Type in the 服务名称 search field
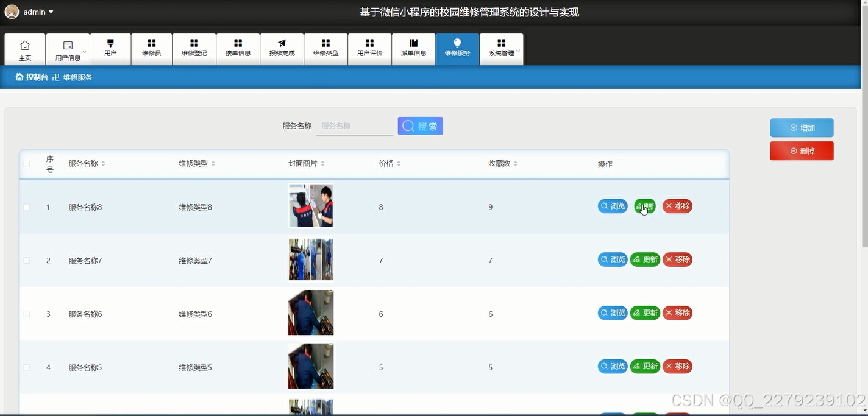868x416 pixels. pyautogui.click(x=355, y=125)
